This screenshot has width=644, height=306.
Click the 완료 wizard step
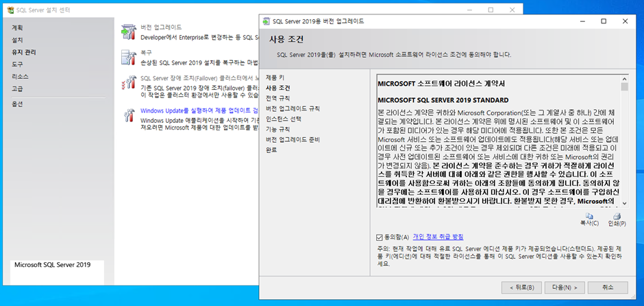271,150
